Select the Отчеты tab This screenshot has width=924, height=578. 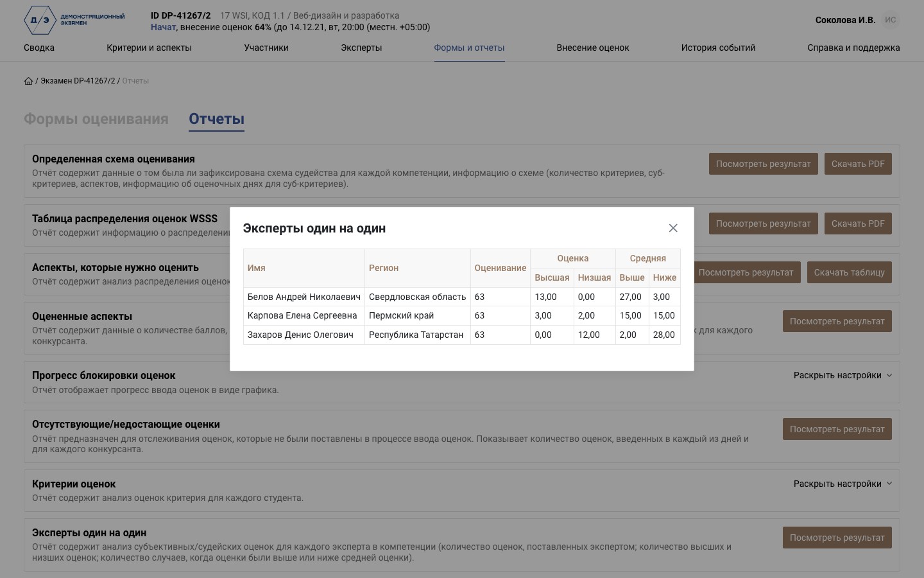coord(216,119)
